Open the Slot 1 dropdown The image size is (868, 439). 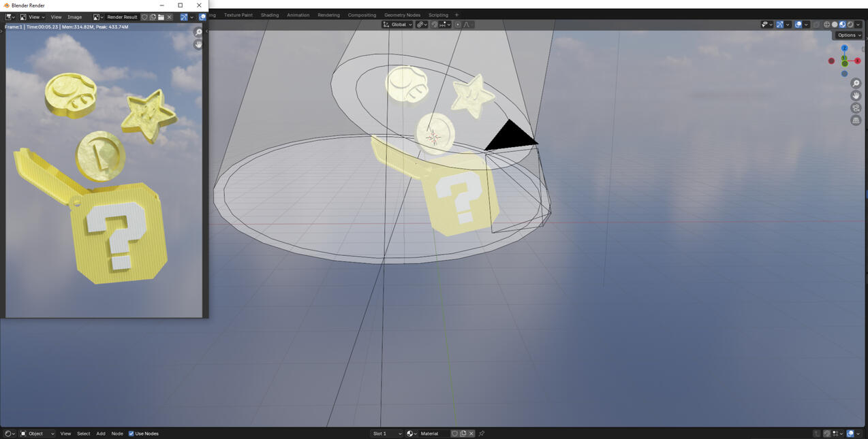click(x=386, y=434)
